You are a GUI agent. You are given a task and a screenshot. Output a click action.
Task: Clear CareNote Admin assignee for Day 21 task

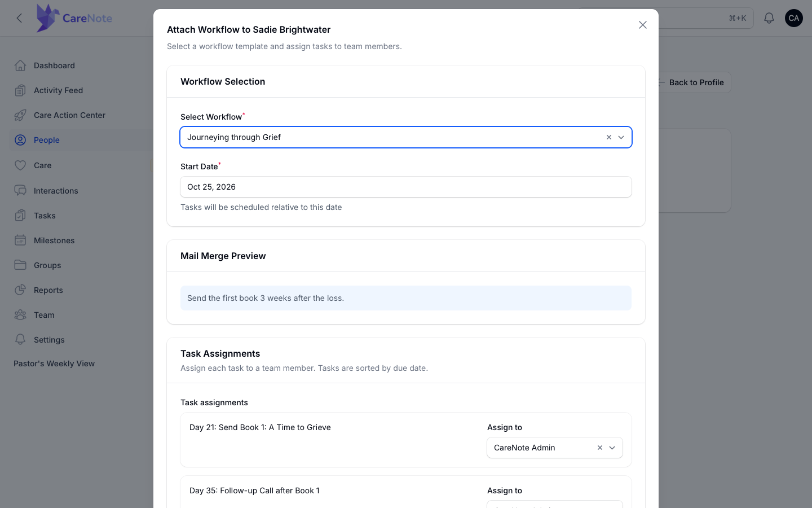[x=600, y=448]
